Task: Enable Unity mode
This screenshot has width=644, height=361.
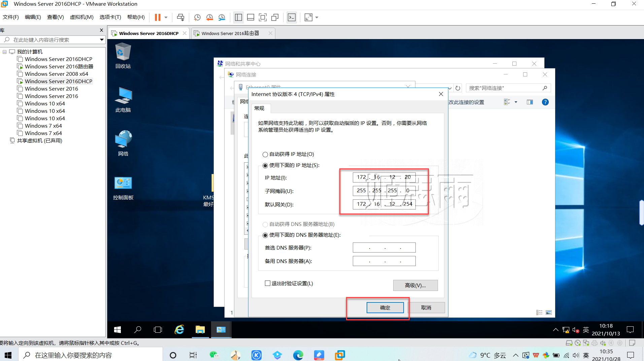Action: pyautogui.click(x=275, y=17)
